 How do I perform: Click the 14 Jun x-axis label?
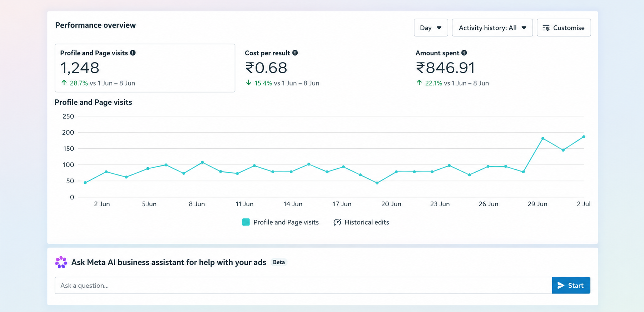293,204
